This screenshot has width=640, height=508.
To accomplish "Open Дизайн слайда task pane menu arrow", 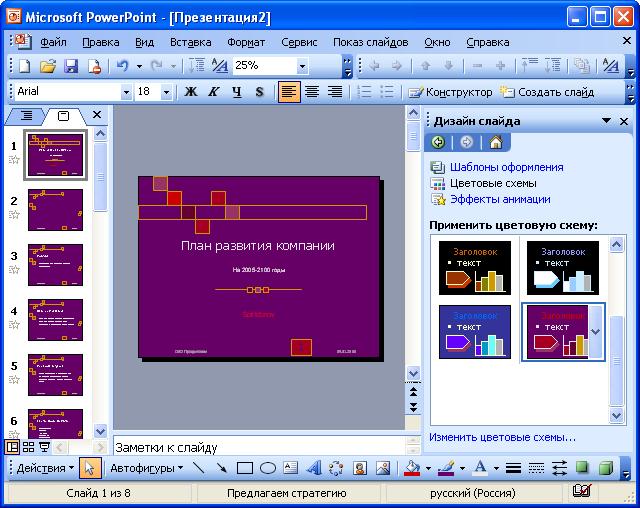I will coord(607,120).
